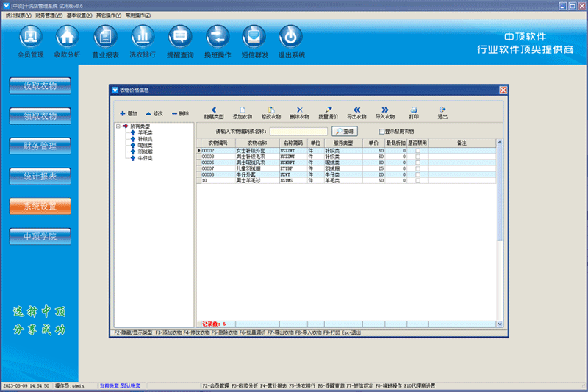Viewport: 588px width, 392px height.
Task: Toggle 是否禁用 checkbox for row 00007
Action: 417,168
